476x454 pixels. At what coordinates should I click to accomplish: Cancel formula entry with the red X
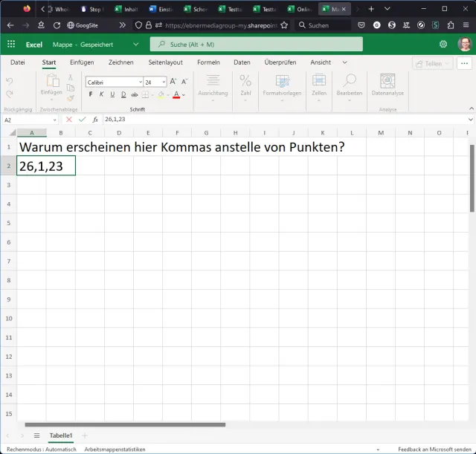coord(69,119)
